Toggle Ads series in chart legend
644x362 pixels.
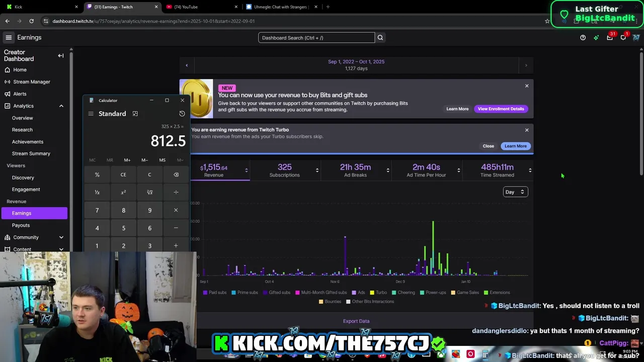click(x=358, y=293)
